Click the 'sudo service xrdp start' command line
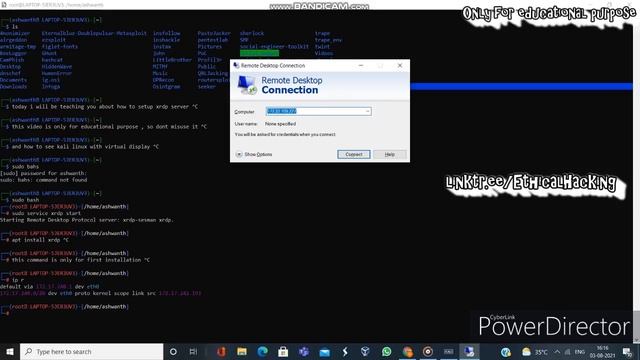 pyautogui.click(x=46, y=213)
